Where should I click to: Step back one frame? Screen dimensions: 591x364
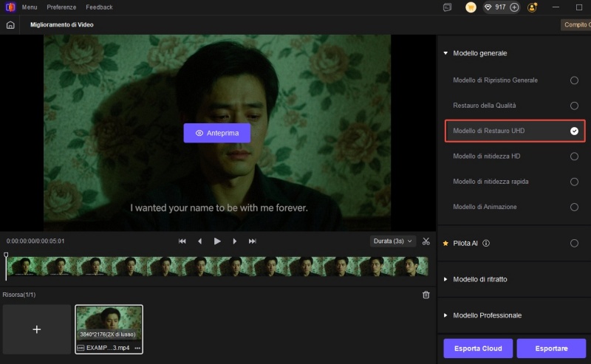(199, 241)
